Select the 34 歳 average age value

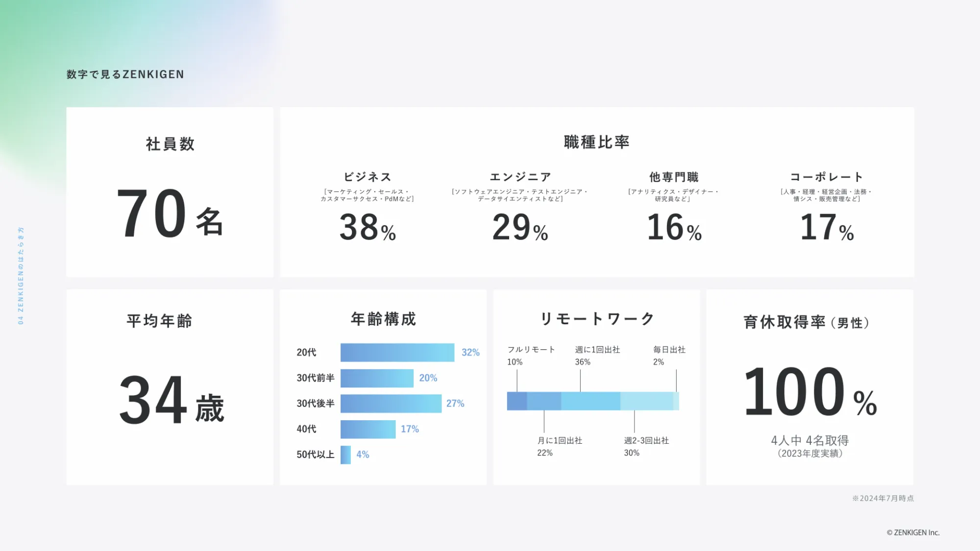(x=171, y=400)
